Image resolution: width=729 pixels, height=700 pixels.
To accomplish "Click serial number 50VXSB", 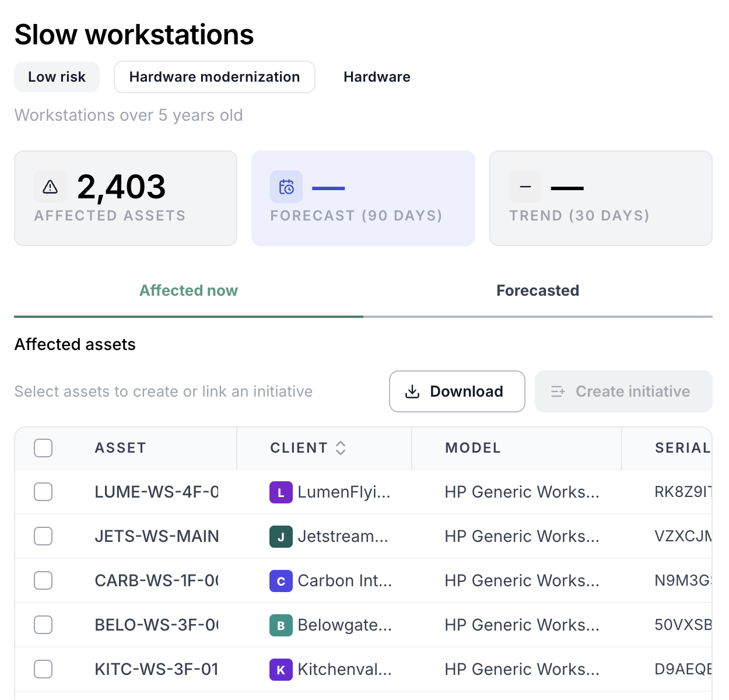I will (x=683, y=625).
